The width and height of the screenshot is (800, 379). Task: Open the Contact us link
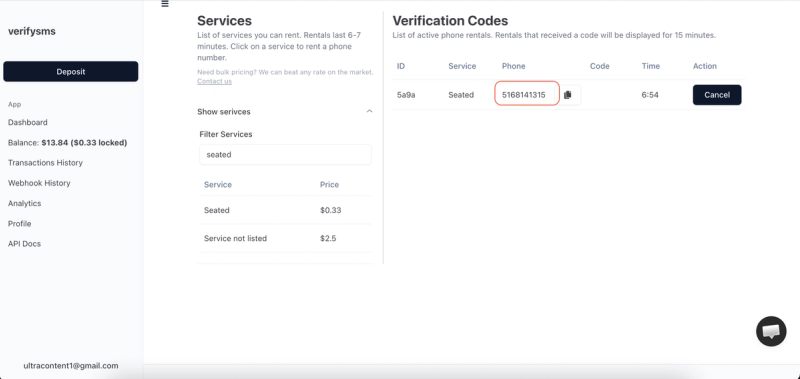tap(214, 81)
